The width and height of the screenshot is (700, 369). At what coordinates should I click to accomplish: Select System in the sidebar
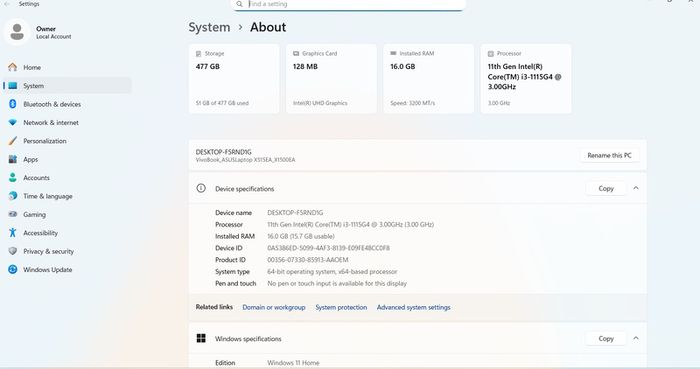tap(67, 86)
